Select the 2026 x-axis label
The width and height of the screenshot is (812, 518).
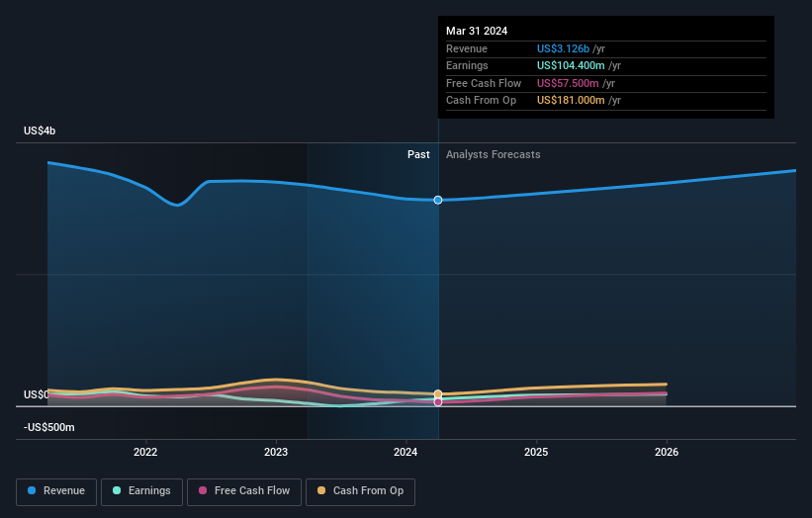coord(667,452)
